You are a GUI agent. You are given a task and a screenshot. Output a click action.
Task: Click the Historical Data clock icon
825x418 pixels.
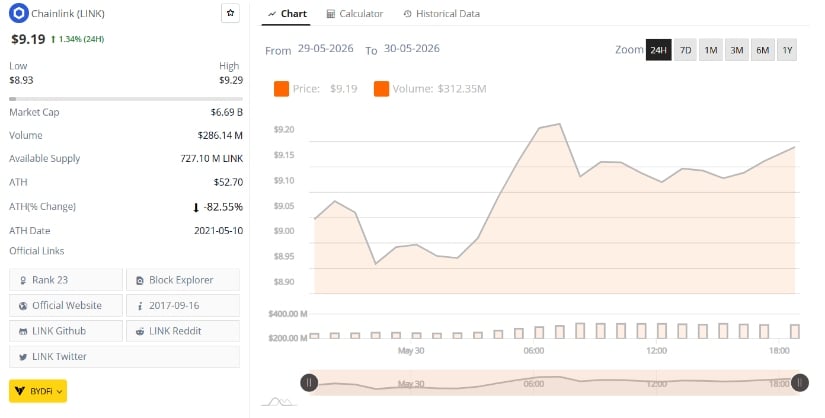click(407, 14)
